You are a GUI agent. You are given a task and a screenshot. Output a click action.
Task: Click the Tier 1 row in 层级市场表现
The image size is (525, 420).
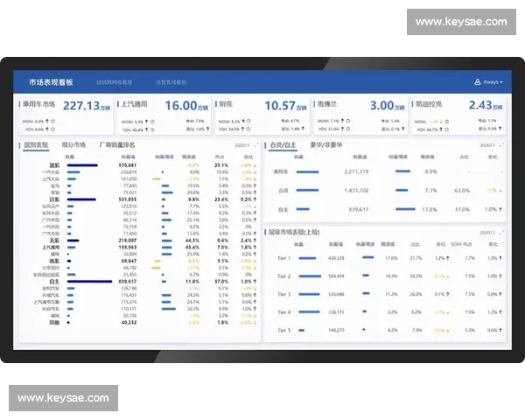(x=383, y=258)
